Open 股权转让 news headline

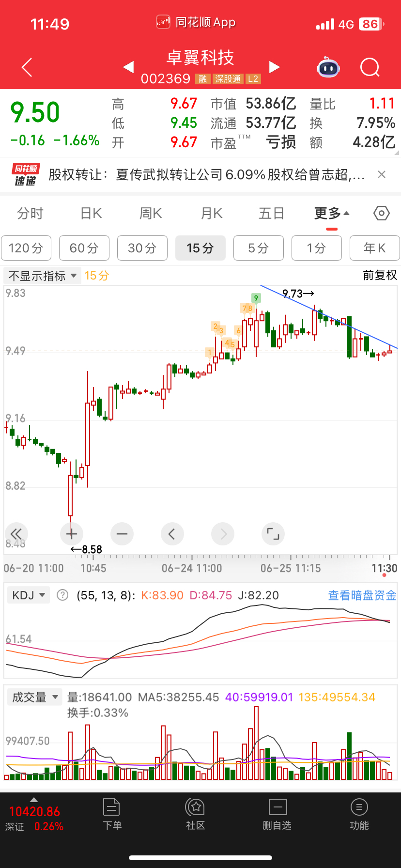tap(206, 174)
